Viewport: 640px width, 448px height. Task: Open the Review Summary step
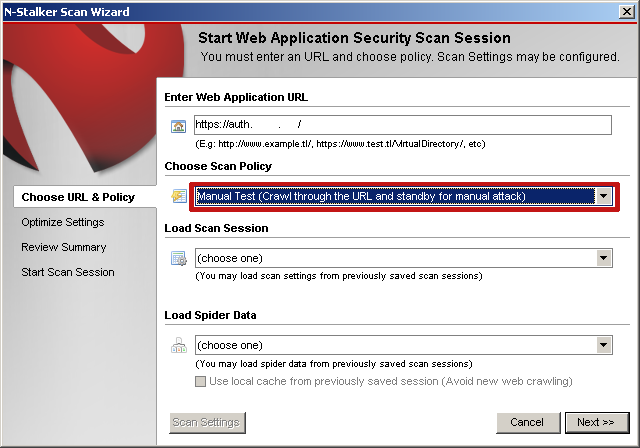click(x=64, y=247)
